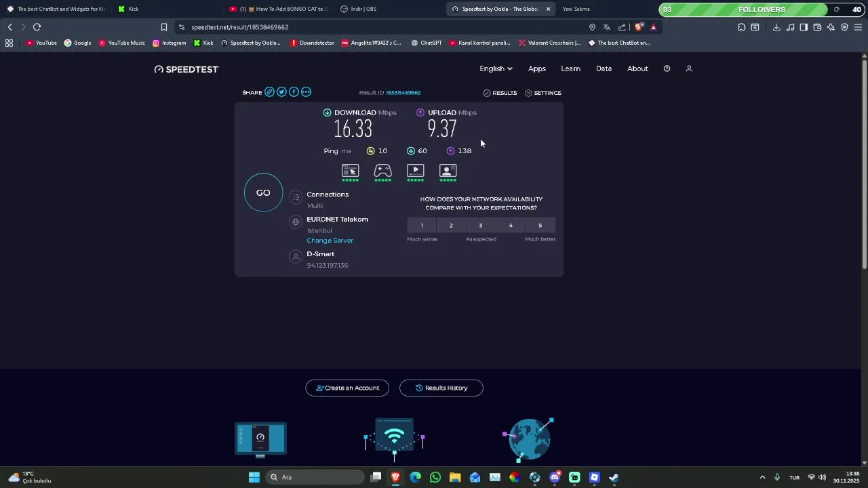Rate network availability as 4
The width and height of the screenshot is (868, 488).
(x=511, y=225)
